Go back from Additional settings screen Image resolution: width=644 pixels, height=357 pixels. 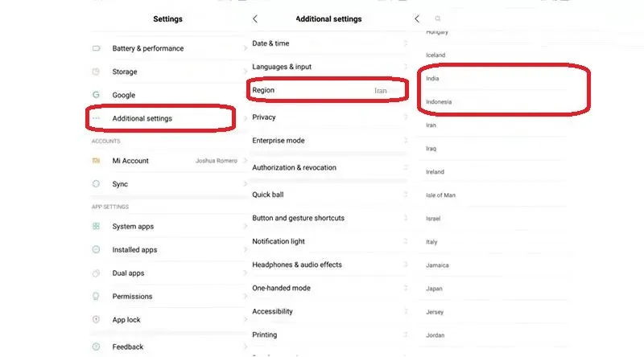coord(255,18)
